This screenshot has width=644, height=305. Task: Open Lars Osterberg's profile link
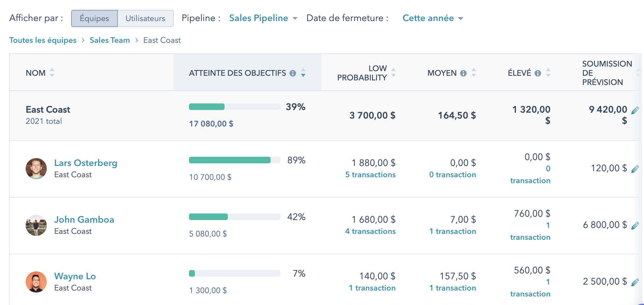[86, 163]
